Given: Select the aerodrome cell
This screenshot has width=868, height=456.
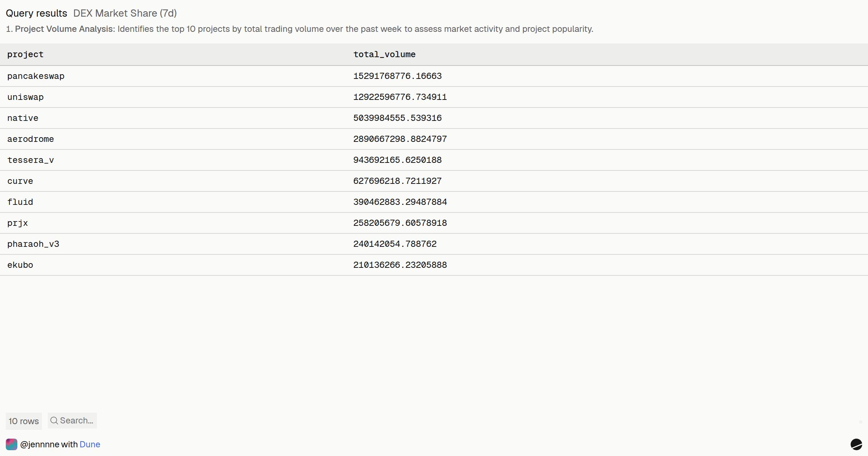Looking at the screenshot, I should click(31, 139).
